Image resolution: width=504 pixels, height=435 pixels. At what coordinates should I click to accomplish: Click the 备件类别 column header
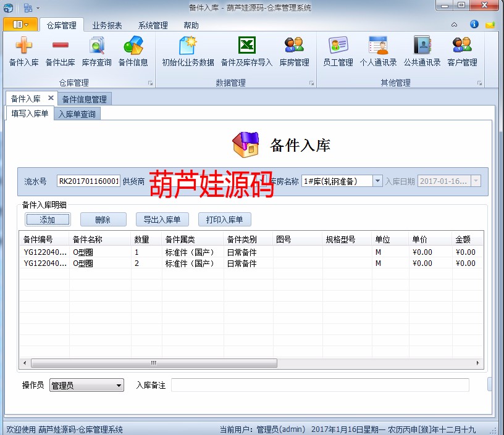248,239
